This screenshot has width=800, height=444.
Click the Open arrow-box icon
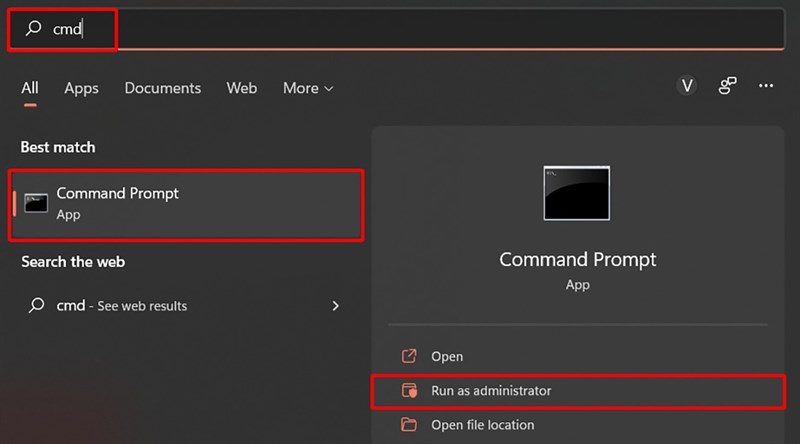(409, 356)
